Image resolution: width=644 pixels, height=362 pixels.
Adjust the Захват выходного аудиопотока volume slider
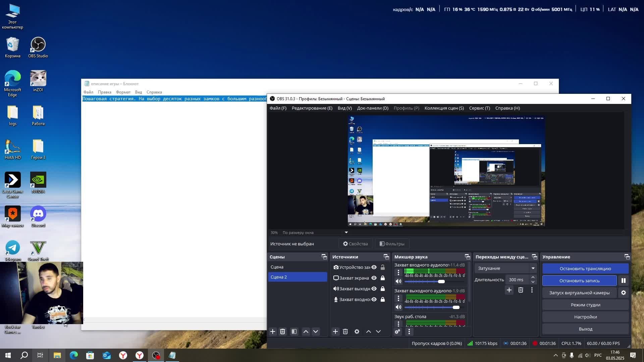click(x=456, y=307)
